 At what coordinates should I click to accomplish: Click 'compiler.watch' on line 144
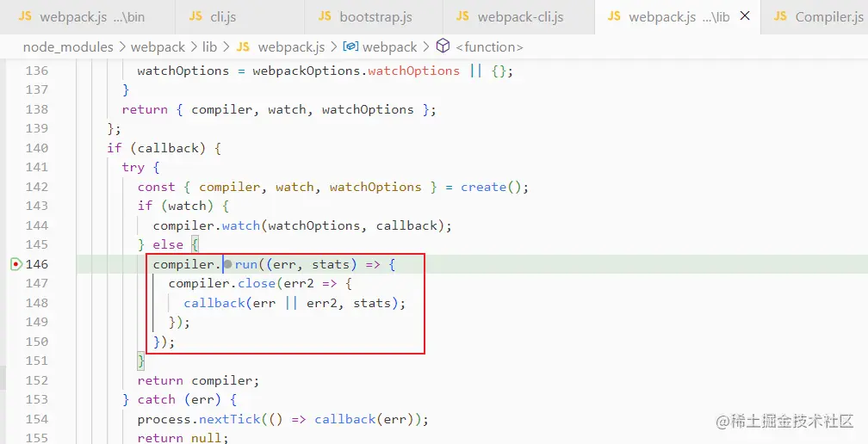point(207,225)
